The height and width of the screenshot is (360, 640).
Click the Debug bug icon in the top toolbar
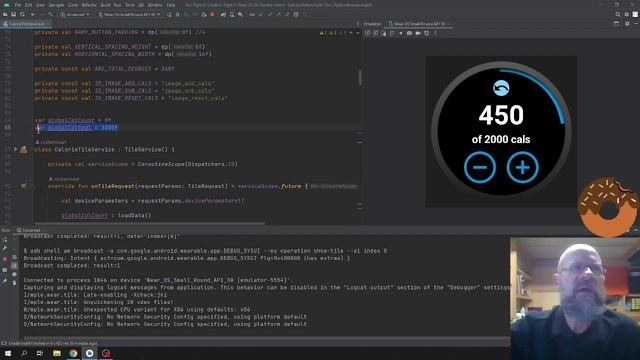[178, 15]
